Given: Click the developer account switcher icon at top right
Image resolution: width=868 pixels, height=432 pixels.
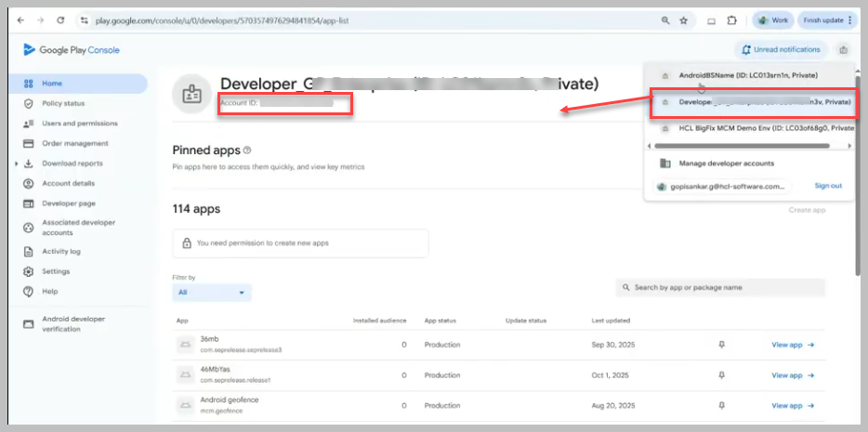Looking at the screenshot, I should (x=843, y=50).
